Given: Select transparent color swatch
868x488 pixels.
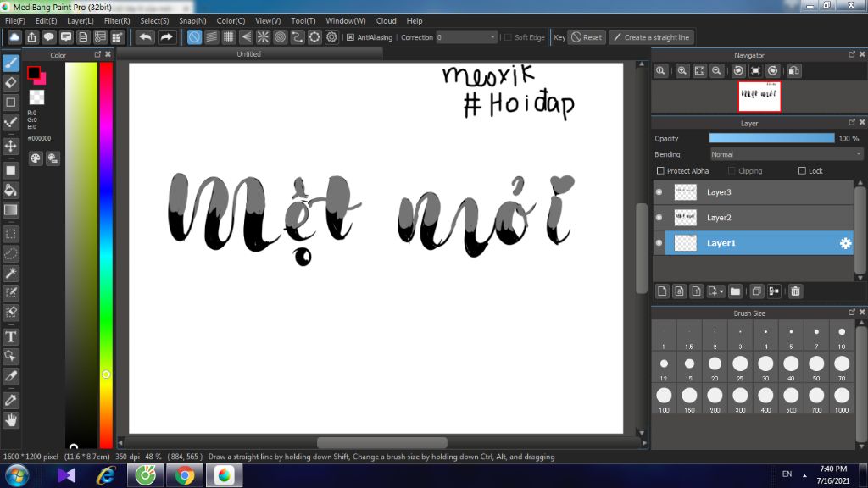Looking at the screenshot, I should [36, 97].
